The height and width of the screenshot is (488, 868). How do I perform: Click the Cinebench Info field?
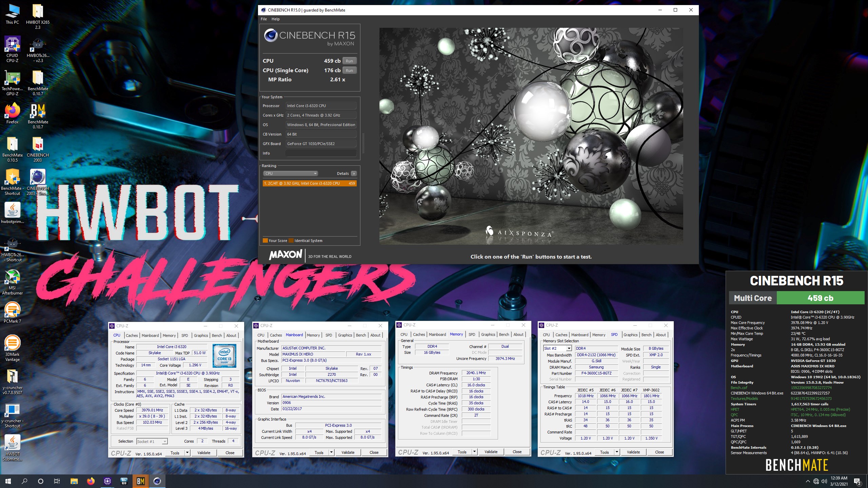321,153
